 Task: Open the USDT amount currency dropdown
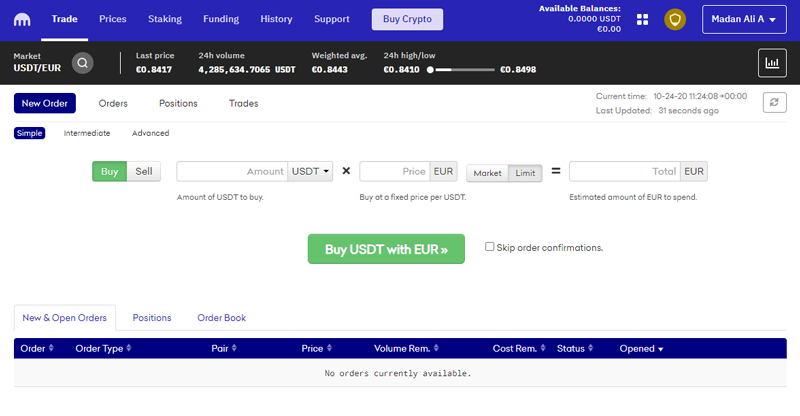[x=310, y=172]
